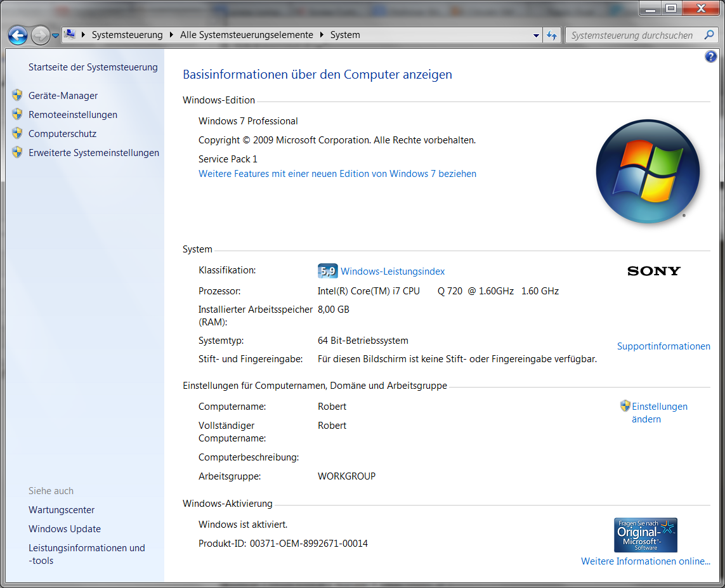Click shield icon next to Erweiterte Systemeinstellungen

17,152
